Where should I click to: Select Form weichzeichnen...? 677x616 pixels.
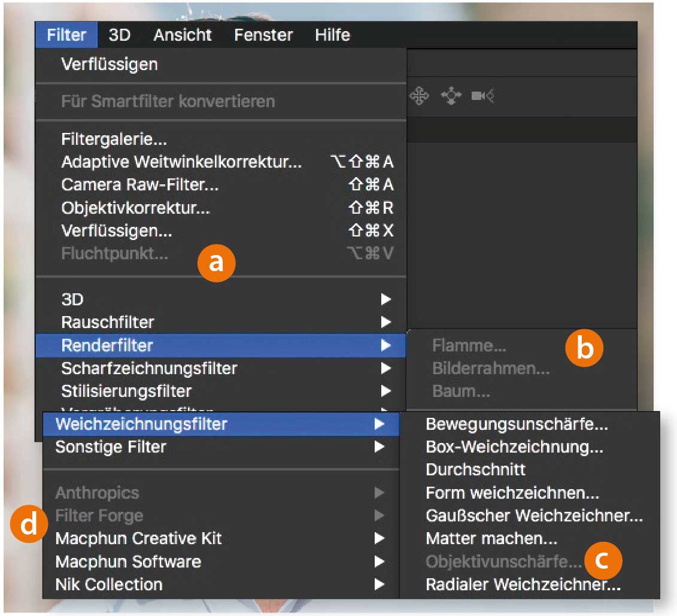[530, 493]
